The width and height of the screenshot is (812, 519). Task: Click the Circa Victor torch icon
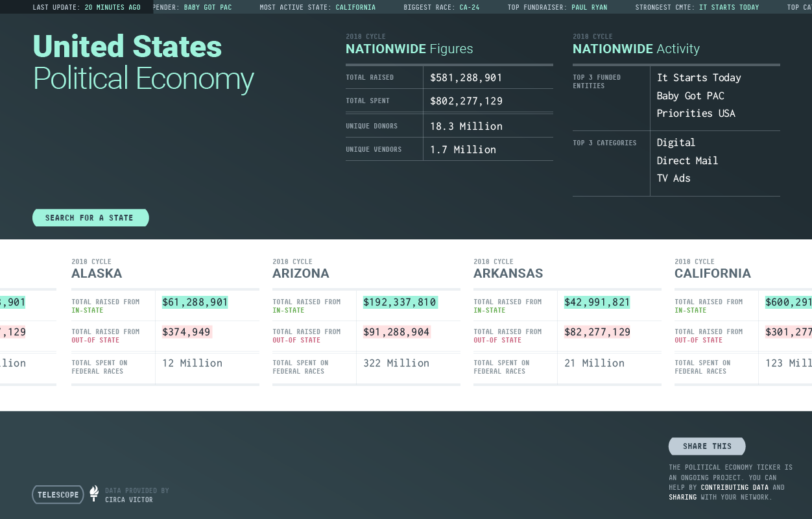[x=94, y=494]
